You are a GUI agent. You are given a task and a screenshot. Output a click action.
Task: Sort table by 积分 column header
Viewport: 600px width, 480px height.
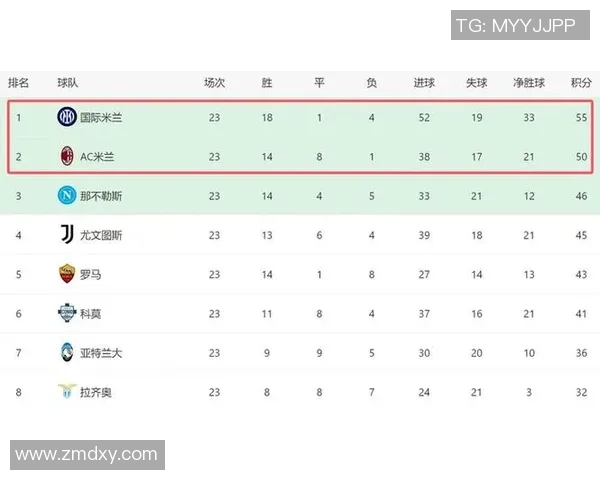click(580, 82)
